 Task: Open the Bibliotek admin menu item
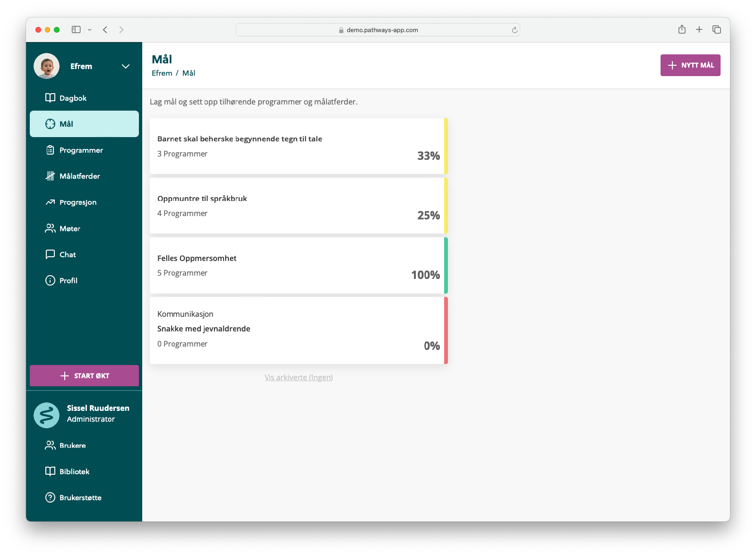pos(84,471)
